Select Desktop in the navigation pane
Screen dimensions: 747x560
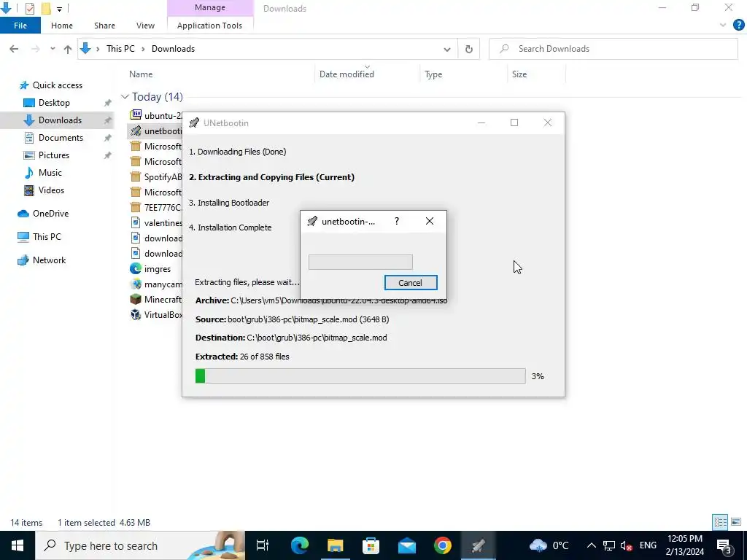point(54,103)
